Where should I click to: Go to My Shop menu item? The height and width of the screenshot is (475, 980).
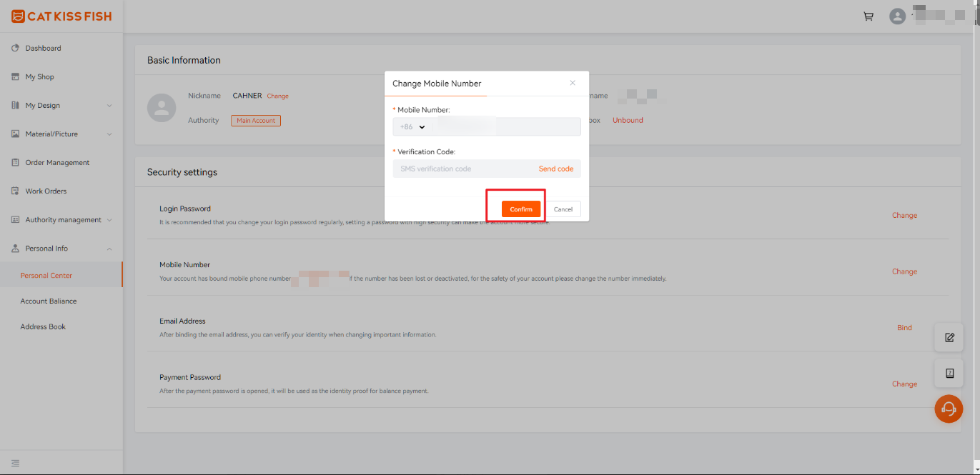40,76
